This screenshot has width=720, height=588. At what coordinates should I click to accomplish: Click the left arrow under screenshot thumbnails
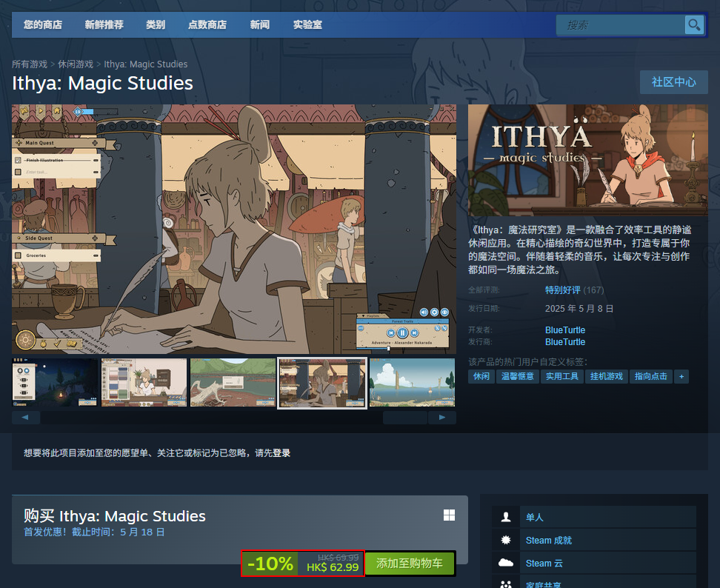(x=26, y=417)
